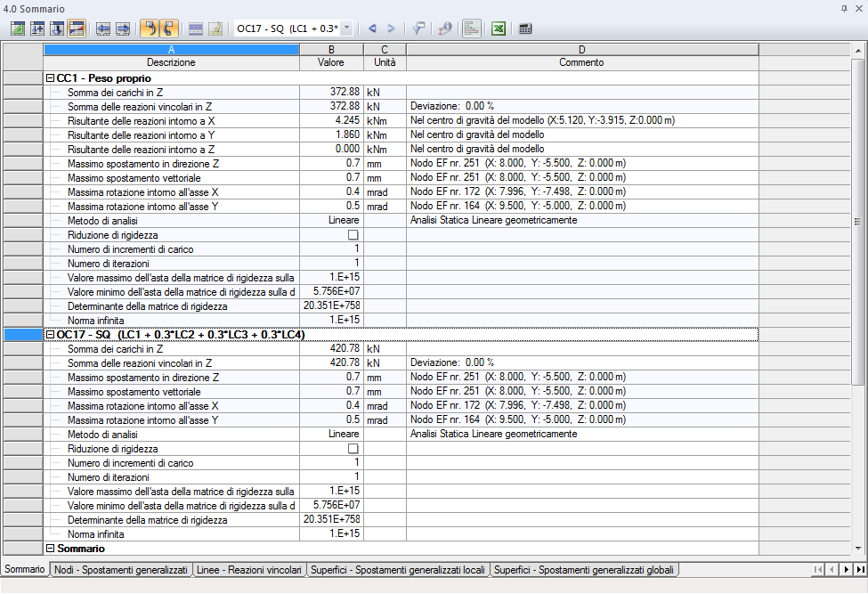This screenshot has height=594, width=868.
Task: Select column A header
Action: (x=172, y=50)
